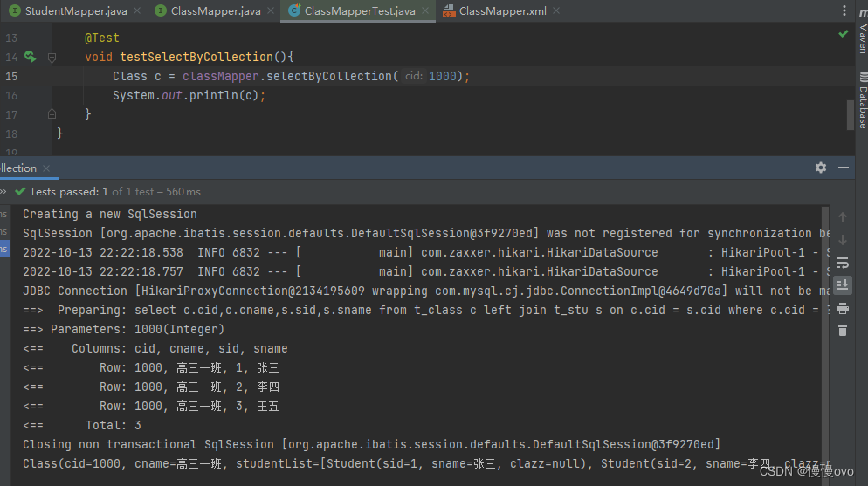Click the Preparing: select SQL log line
868x486 pixels.
click(x=425, y=310)
